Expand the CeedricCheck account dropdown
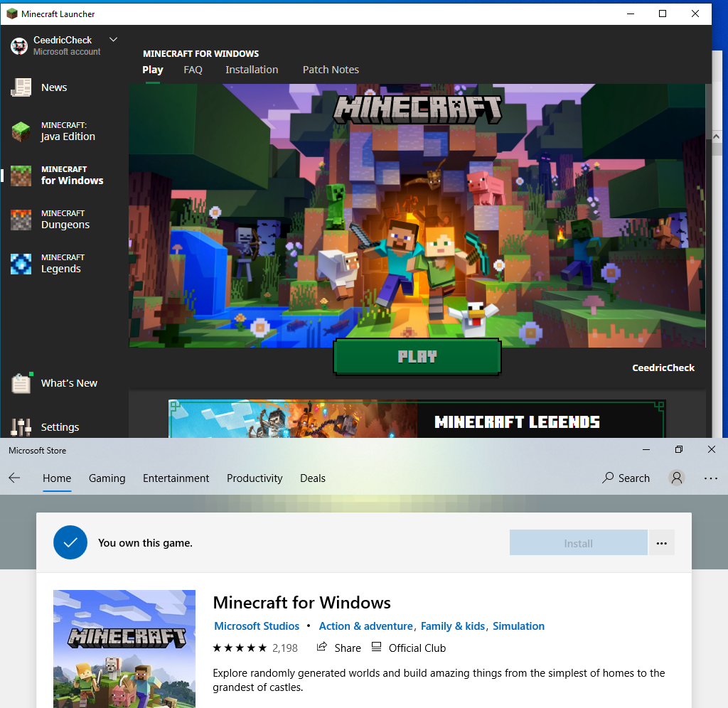The width and height of the screenshot is (728, 708). click(x=113, y=40)
